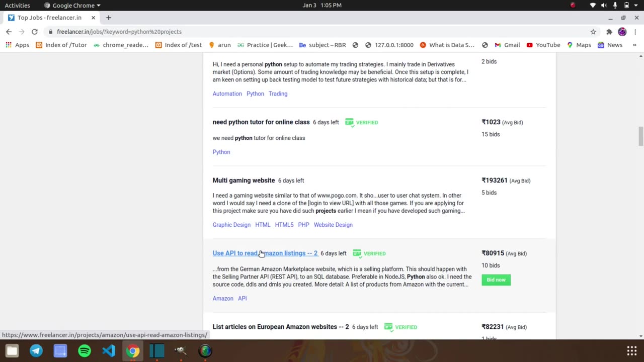Open the system status dropdown arrow
The width and height of the screenshot is (644, 362).
636,6
